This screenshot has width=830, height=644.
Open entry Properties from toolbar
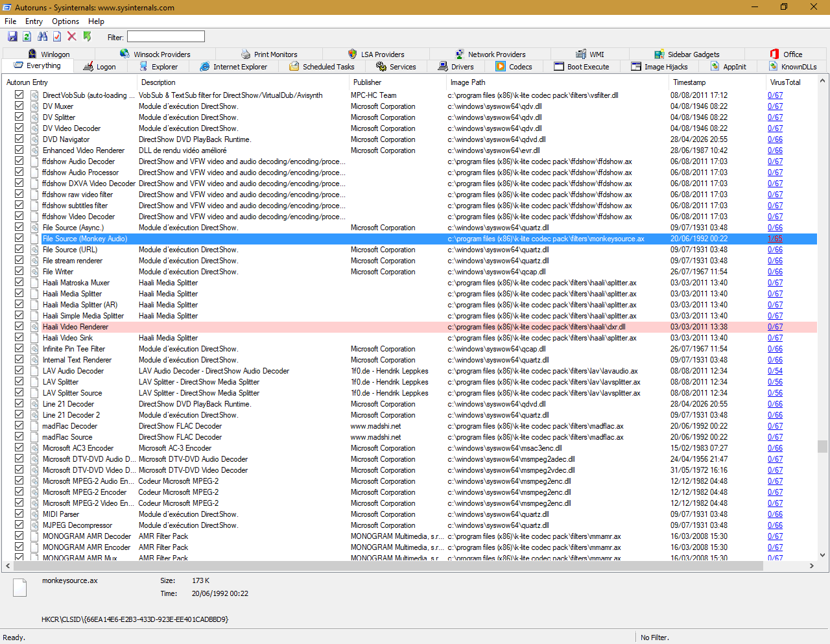(57, 37)
